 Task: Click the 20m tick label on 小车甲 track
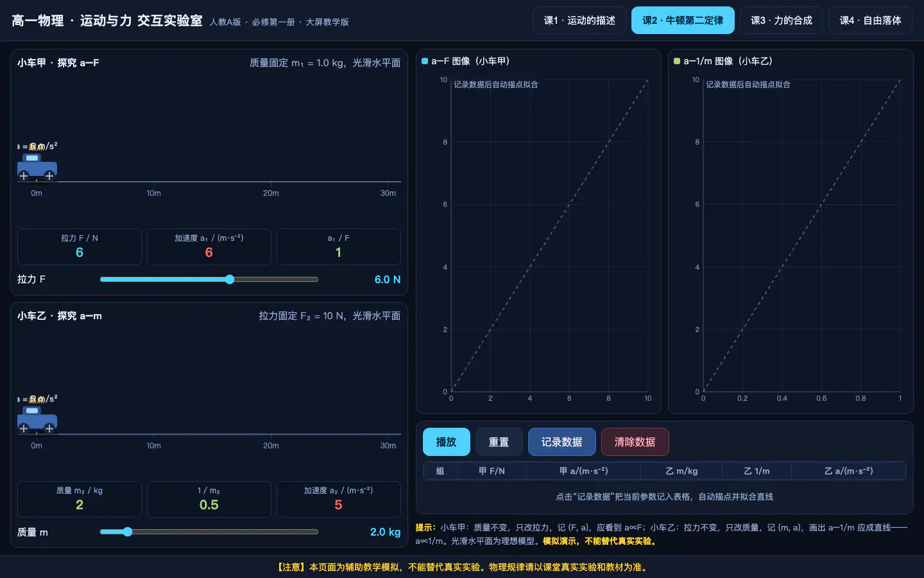271,193
